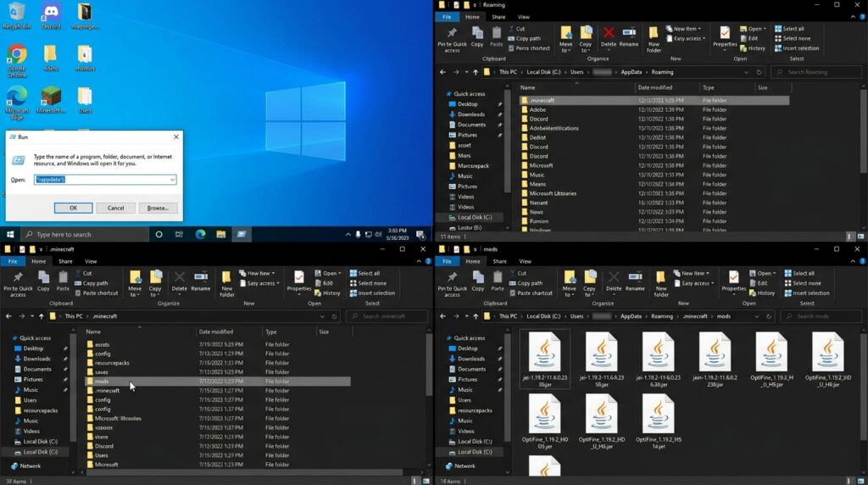Open the Run dialog's Open combo box dropdown

point(172,180)
